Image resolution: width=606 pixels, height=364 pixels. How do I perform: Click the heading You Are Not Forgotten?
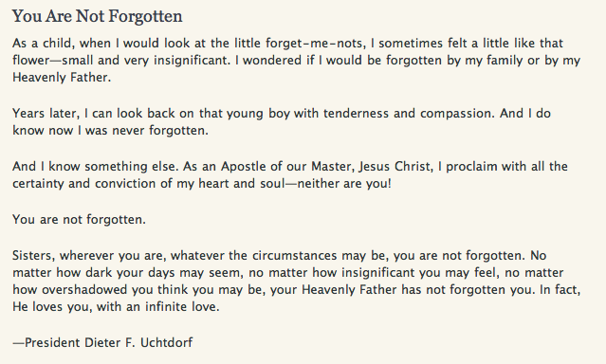point(97,17)
